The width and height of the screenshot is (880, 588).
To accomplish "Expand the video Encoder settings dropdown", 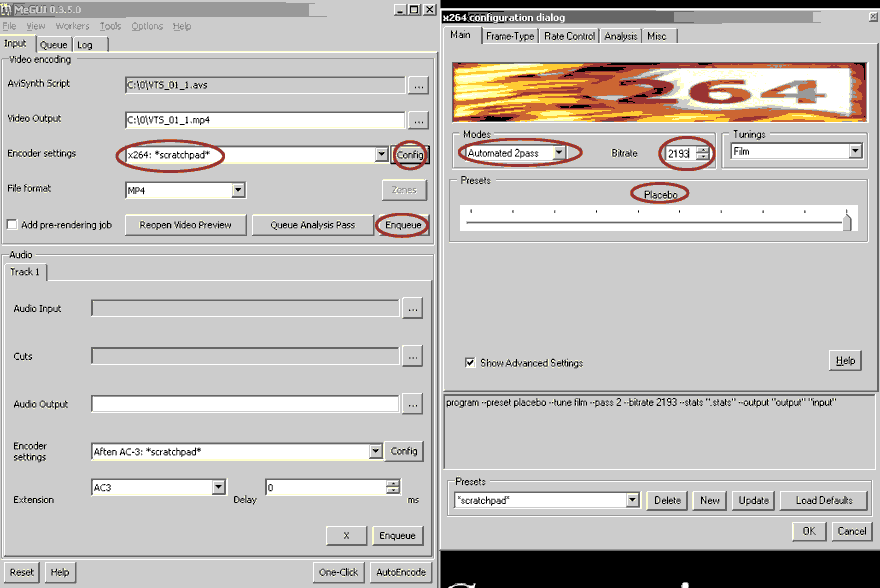I will [x=381, y=154].
